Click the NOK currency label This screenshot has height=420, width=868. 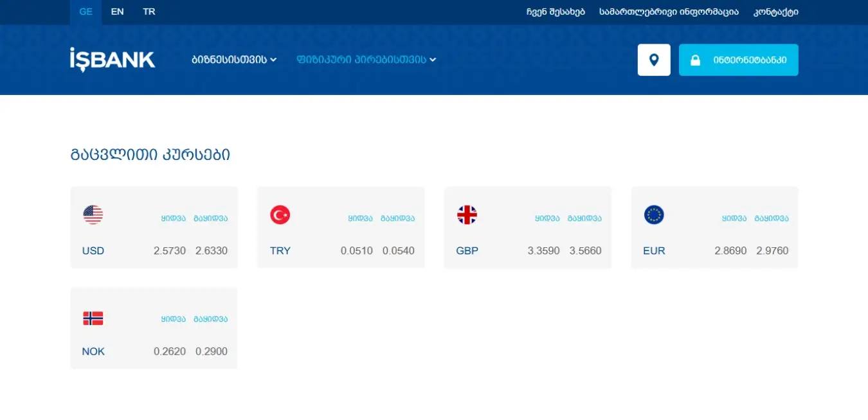[93, 351]
